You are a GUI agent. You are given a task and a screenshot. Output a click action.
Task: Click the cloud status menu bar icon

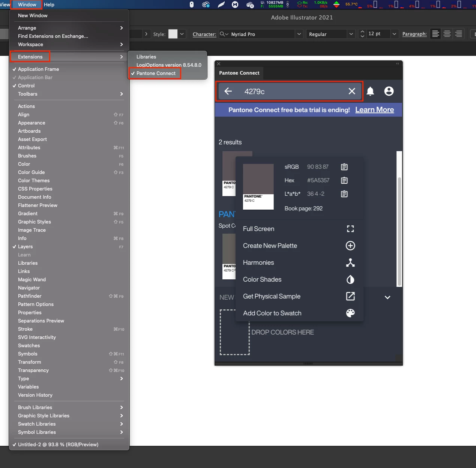click(250, 5)
